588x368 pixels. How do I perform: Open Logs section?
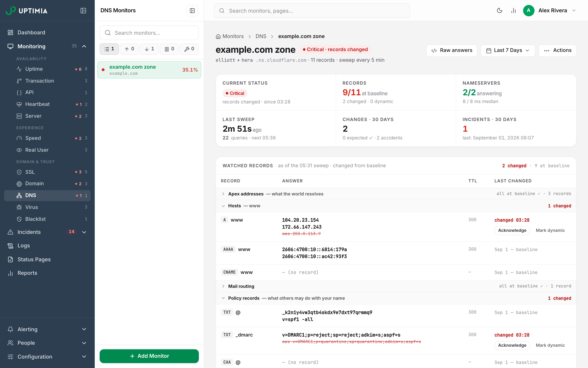47,246
